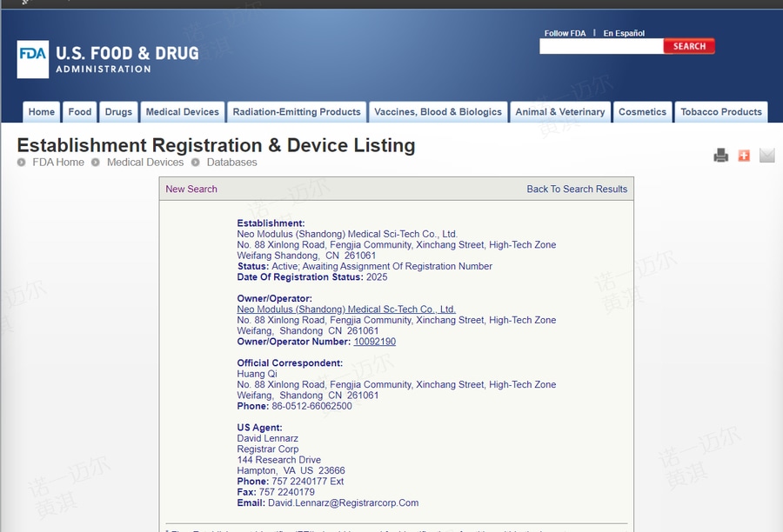Image resolution: width=783 pixels, height=532 pixels.
Task: Click Hampton, VA US 23666 line
Action: click(291, 470)
